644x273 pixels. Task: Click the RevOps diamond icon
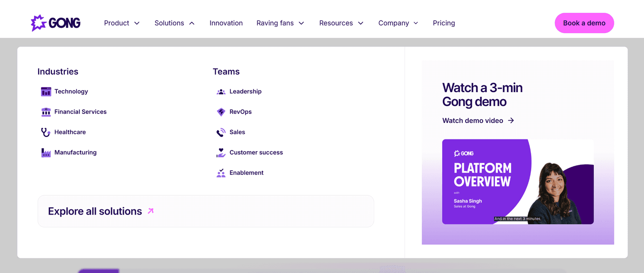221,112
